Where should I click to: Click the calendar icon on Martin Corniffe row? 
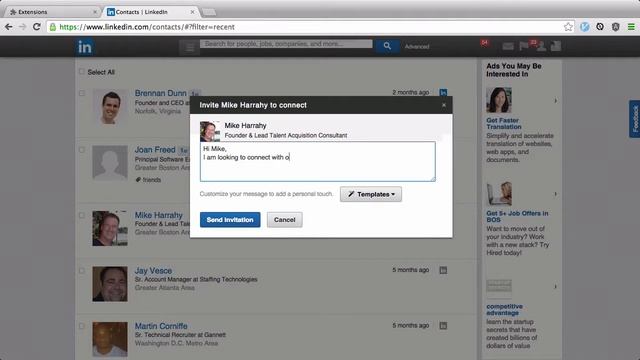443,326
